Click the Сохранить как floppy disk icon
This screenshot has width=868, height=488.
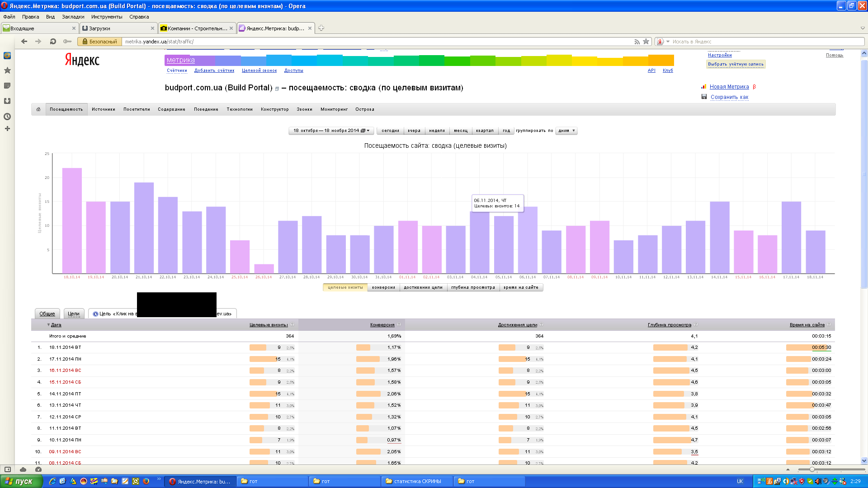point(704,97)
